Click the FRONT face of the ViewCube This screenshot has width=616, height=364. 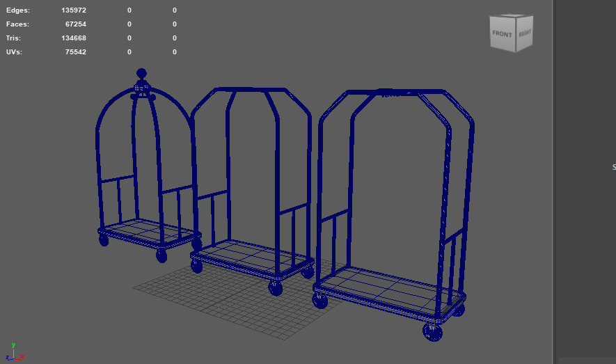(x=503, y=34)
